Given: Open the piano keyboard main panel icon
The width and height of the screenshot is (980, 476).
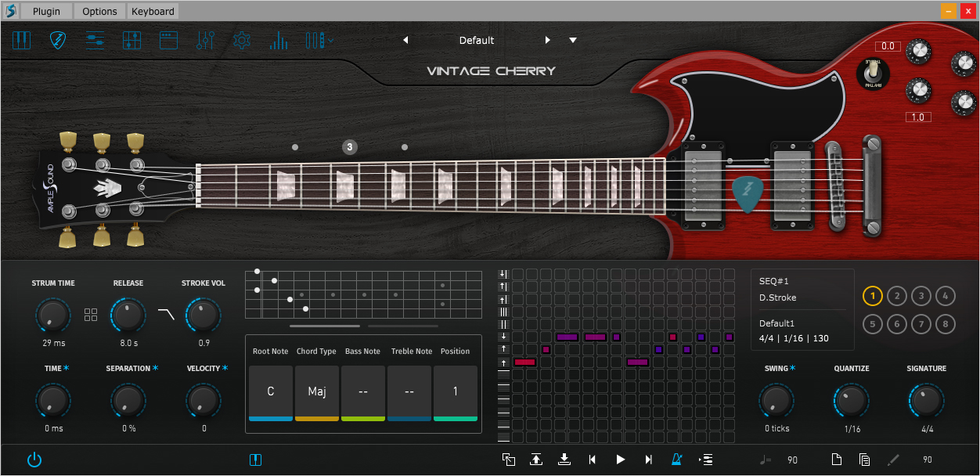Looking at the screenshot, I should [21, 41].
